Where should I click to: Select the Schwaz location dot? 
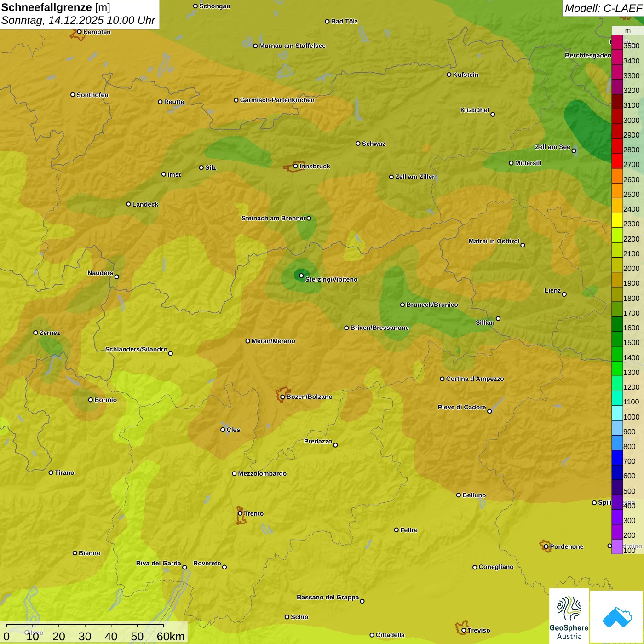[x=358, y=144]
